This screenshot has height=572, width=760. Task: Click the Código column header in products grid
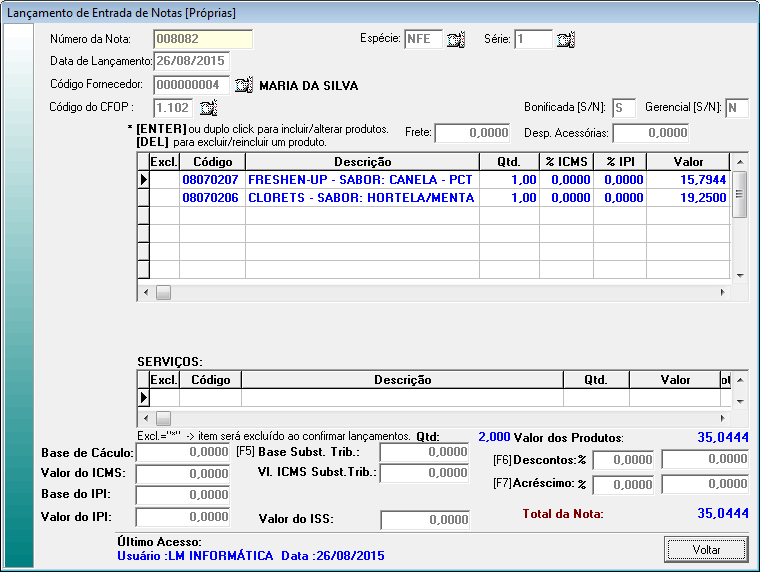pos(212,162)
